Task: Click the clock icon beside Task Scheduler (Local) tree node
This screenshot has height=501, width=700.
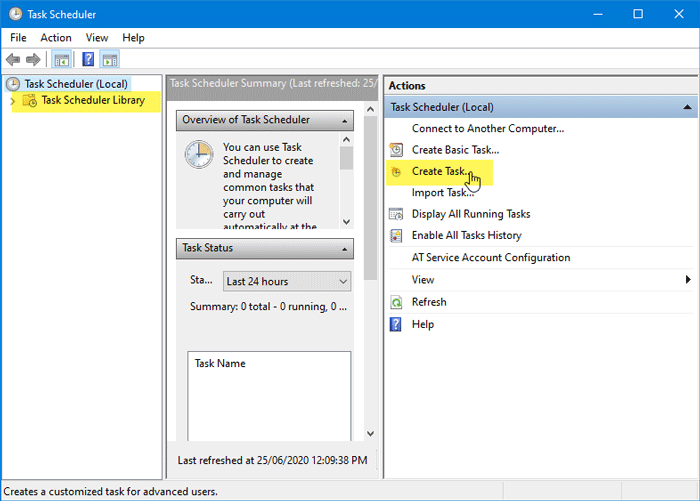Action: 13,84
